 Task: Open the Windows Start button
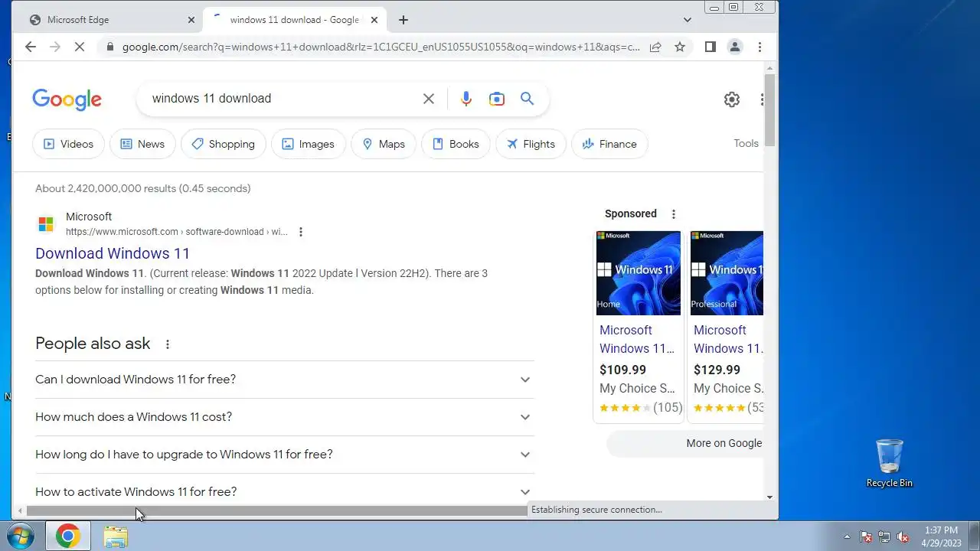(x=21, y=536)
